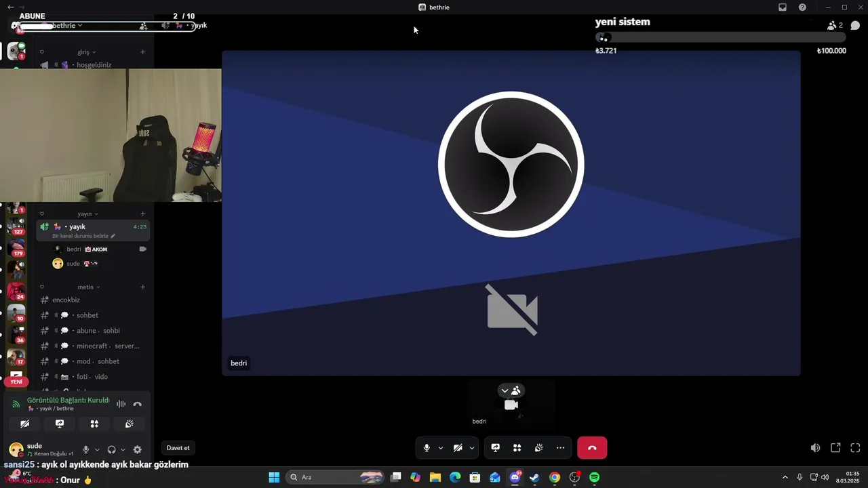This screenshot has width=868, height=488.
Task: Open the hoşgeldiniz announcement channel
Action: pos(94,65)
